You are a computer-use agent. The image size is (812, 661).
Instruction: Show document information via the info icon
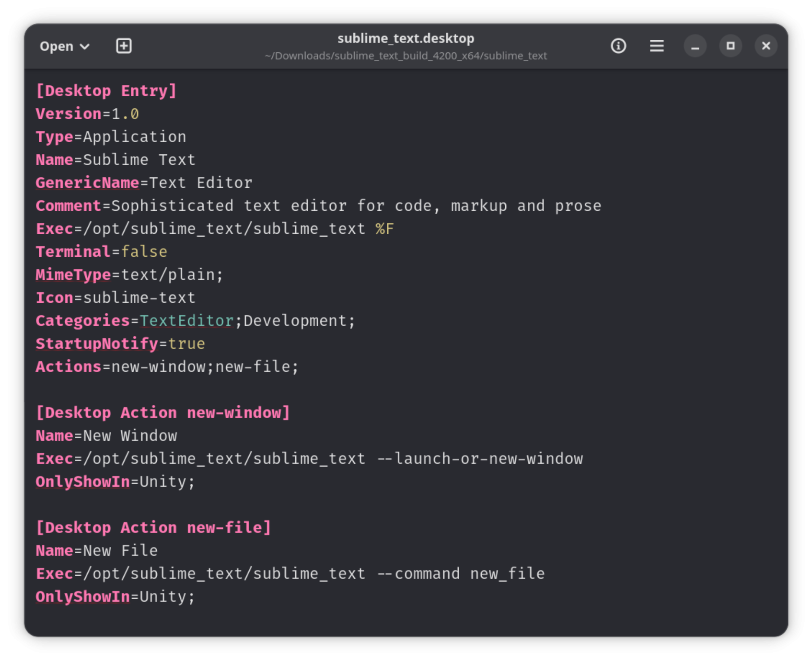[618, 46]
